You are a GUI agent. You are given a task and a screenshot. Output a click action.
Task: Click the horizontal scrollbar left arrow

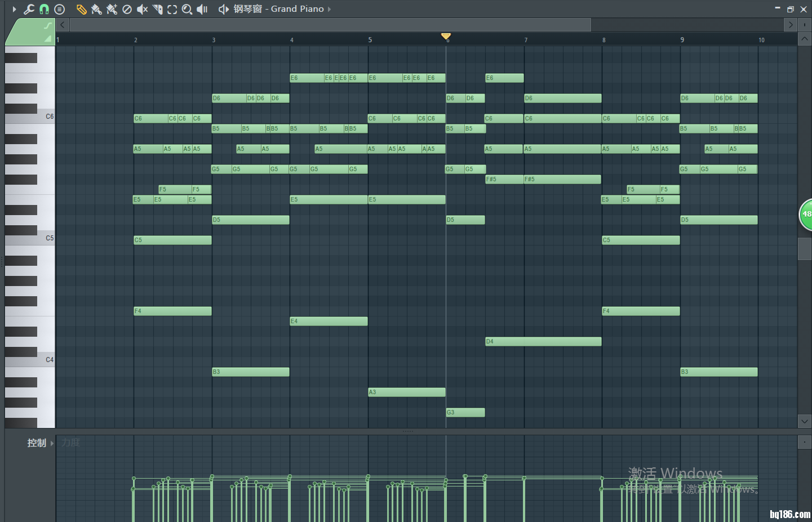tap(63, 25)
